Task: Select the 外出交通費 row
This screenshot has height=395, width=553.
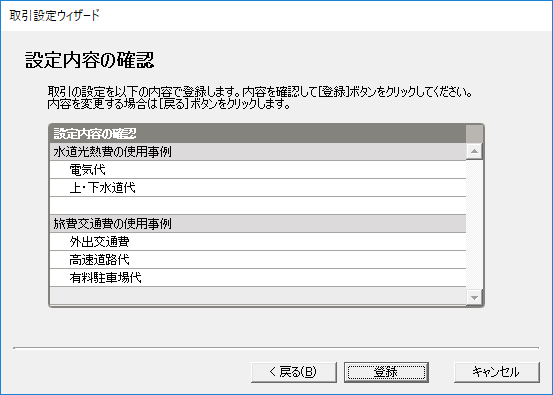Action: click(258, 242)
